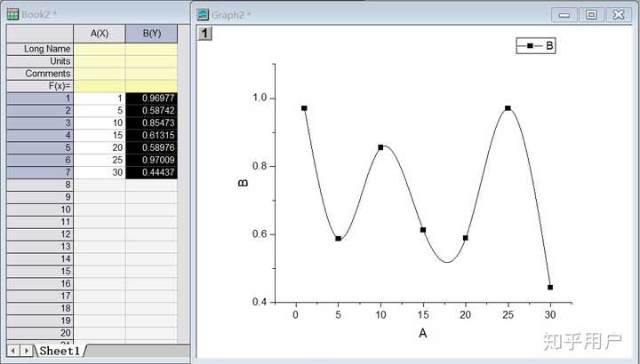Go to next sheet tab arrow
This screenshot has width=640, height=364.
pos(26,351)
